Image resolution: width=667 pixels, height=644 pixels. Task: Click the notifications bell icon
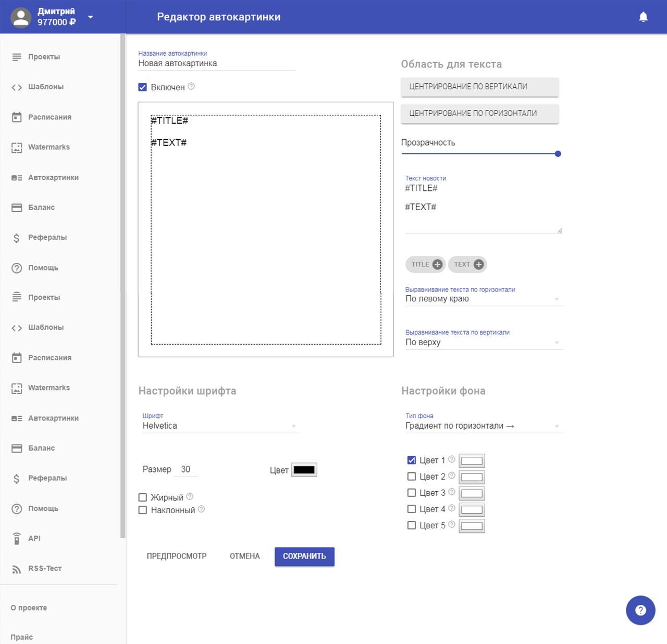(x=643, y=17)
